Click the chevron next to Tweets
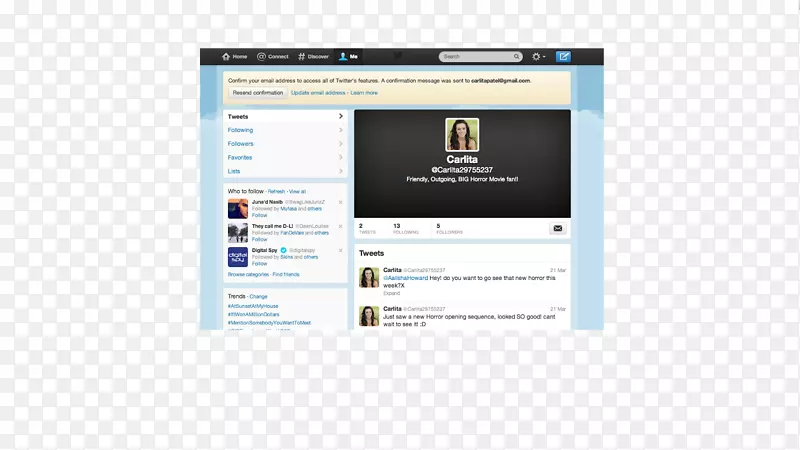The image size is (800, 450). (341, 116)
